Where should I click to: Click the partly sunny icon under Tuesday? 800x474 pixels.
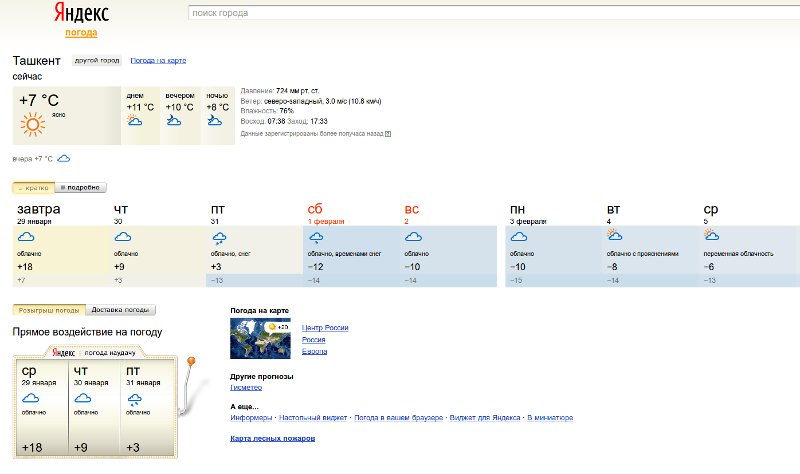click(x=614, y=236)
